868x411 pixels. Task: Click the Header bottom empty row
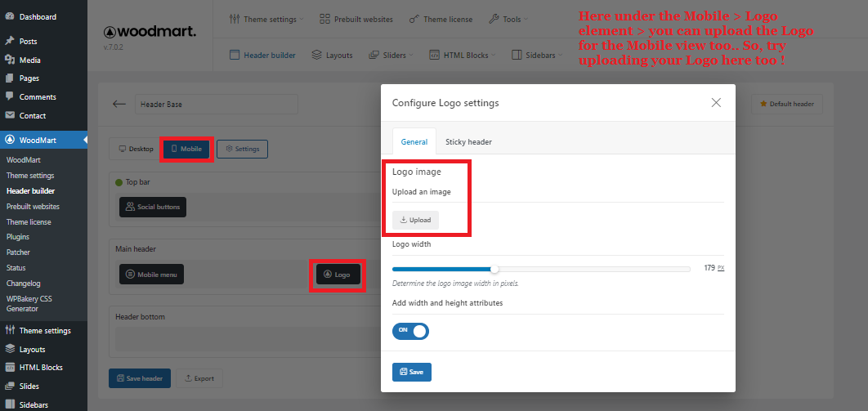click(248, 338)
